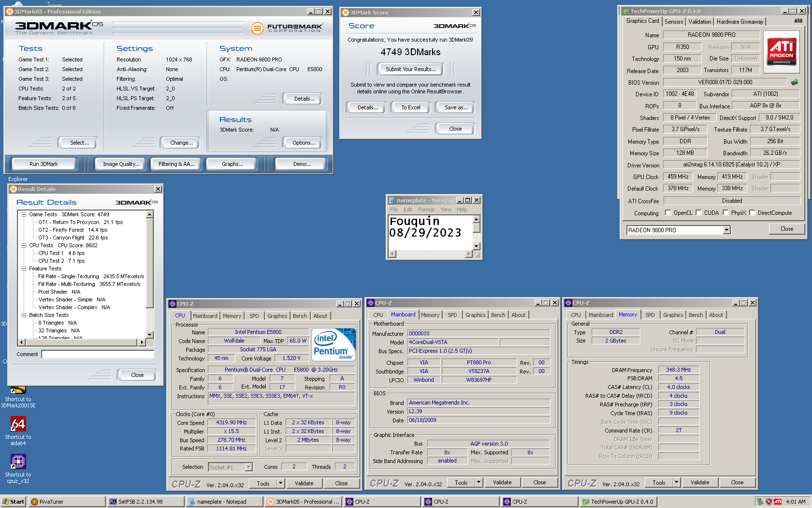Click the GPU-Z screenshot camera icon
The height and width of the screenshot is (508, 812).
(798, 21)
